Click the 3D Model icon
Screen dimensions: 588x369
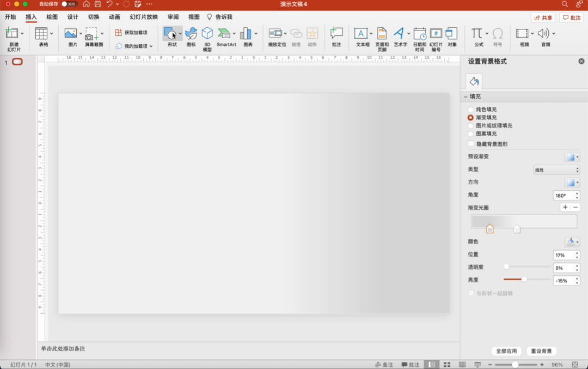coord(207,33)
